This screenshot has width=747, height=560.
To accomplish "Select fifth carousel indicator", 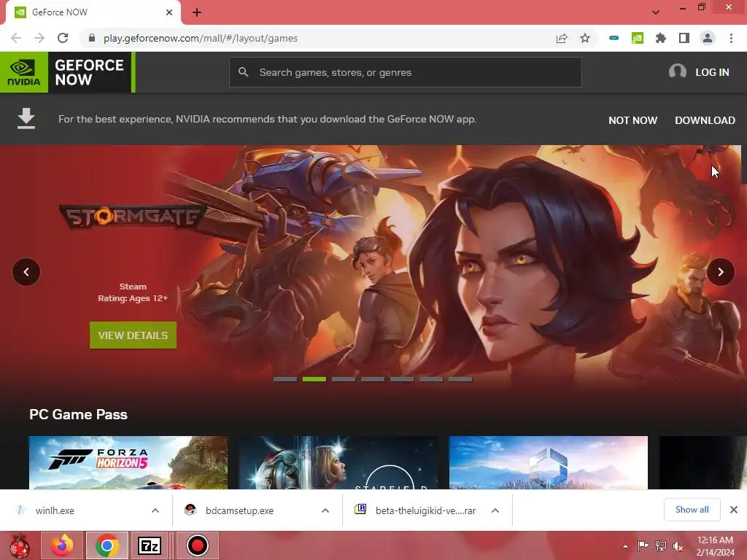I will pos(402,379).
